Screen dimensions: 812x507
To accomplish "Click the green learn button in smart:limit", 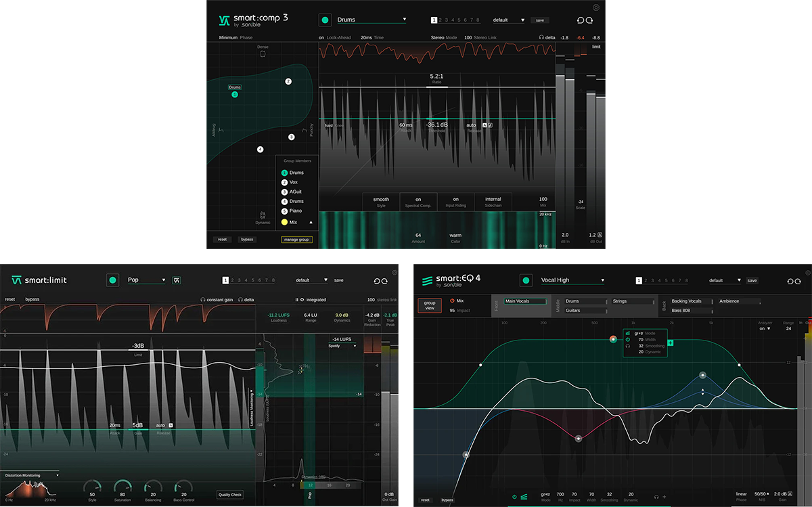I will coord(113,280).
